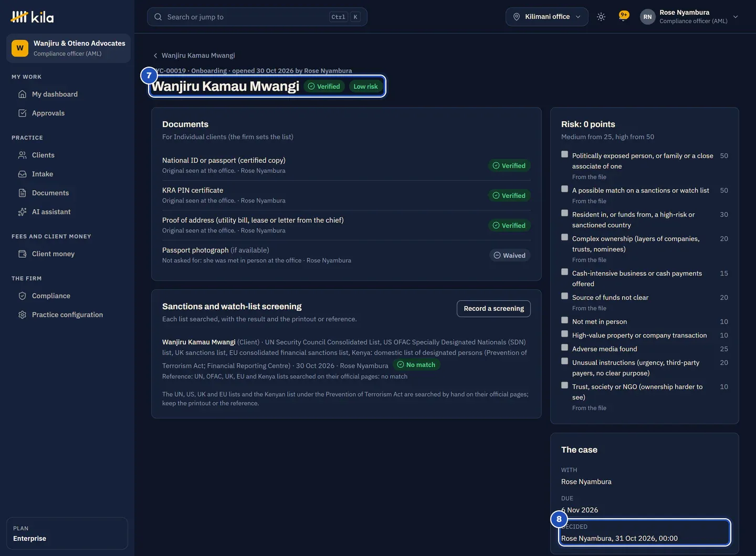The height and width of the screenshot is (556, 756).
Task: Click the RN user avatar
Action: 647,17
